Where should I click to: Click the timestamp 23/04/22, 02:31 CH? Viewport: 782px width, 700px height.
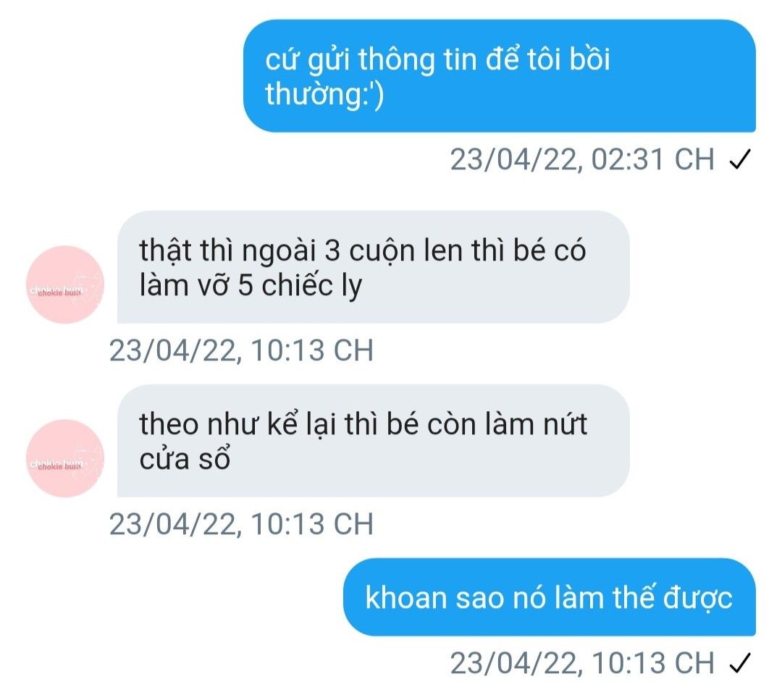point(582,159)
